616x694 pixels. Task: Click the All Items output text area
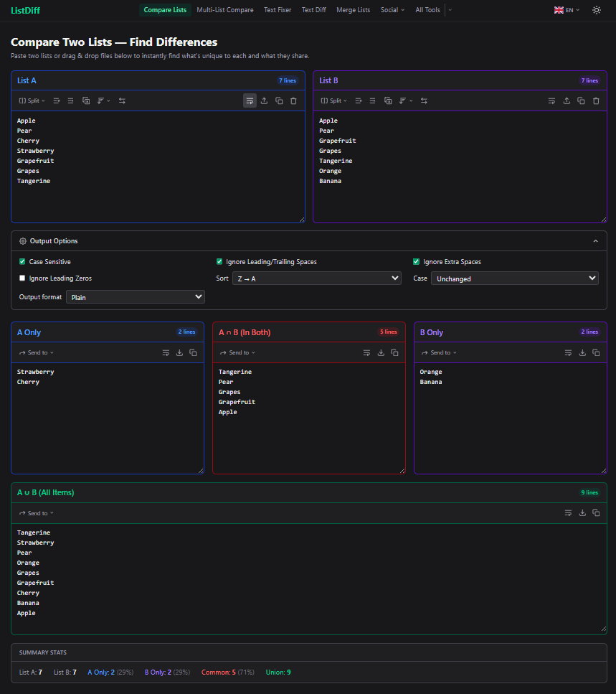pos(308,578)
